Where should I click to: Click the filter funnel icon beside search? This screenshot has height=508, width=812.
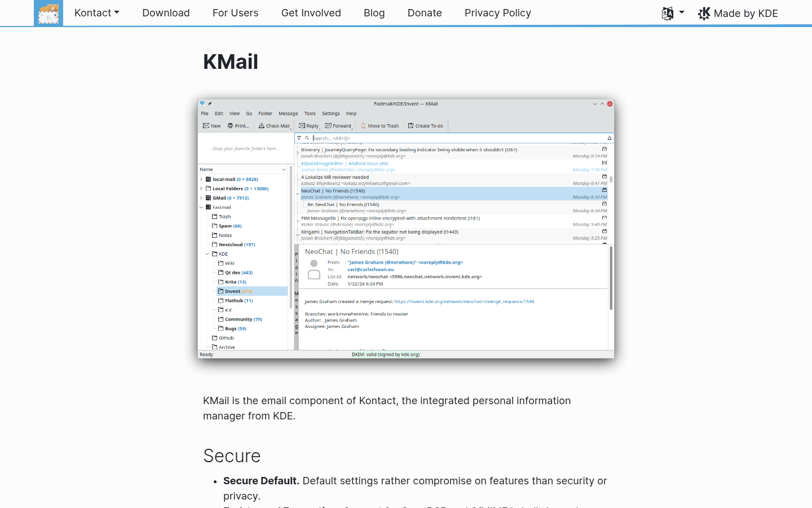coord(299,138)
